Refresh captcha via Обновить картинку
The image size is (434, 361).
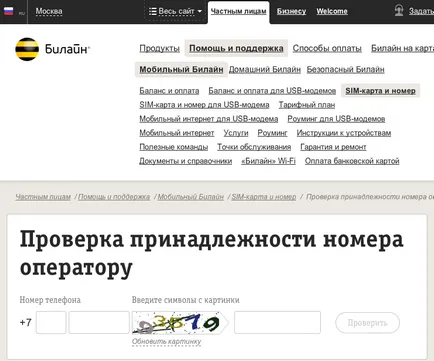tap(166, 341)
